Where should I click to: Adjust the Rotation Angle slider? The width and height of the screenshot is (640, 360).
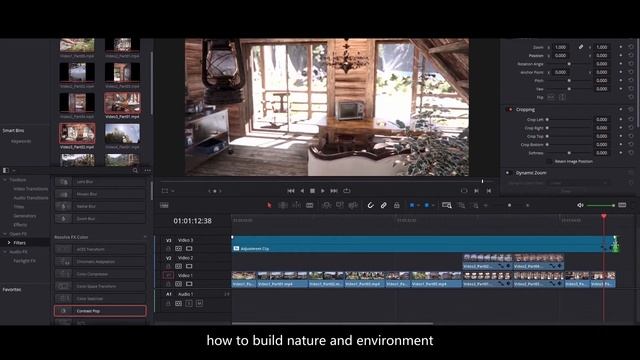569,64
